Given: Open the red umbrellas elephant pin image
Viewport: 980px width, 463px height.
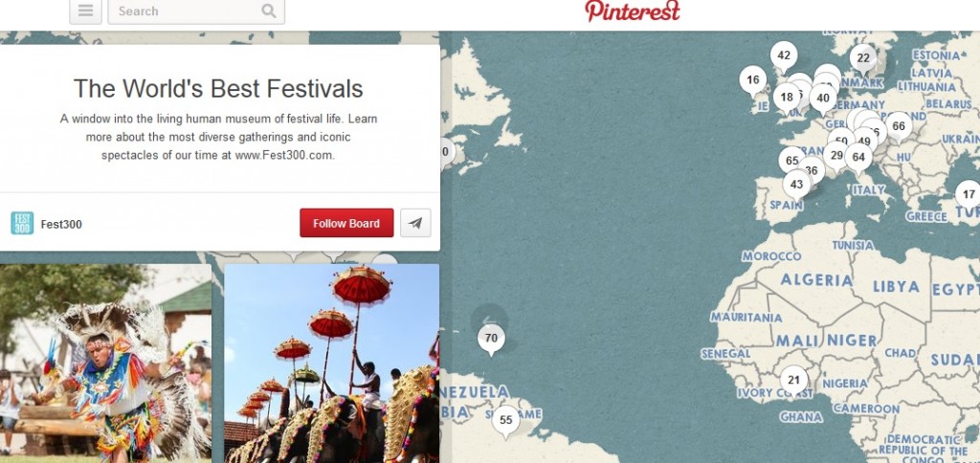Looking at the screenshot, I should point(332,364).
